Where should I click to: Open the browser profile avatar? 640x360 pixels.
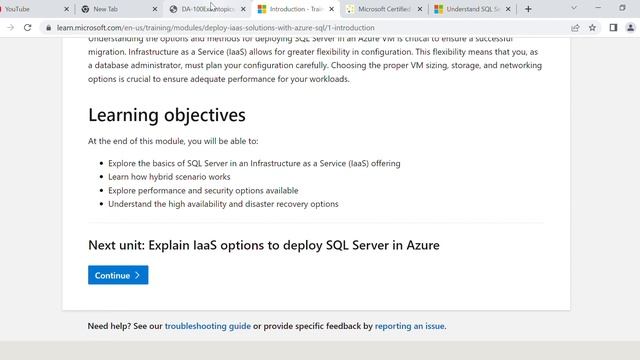point(630,28)
